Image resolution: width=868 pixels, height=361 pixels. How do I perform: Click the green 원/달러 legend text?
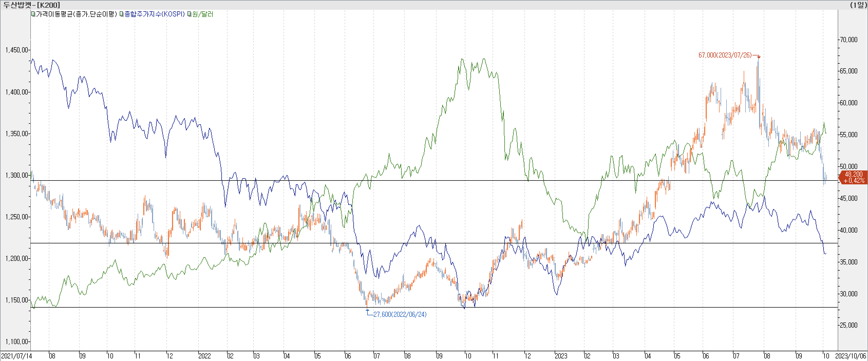tap(203, 14)
